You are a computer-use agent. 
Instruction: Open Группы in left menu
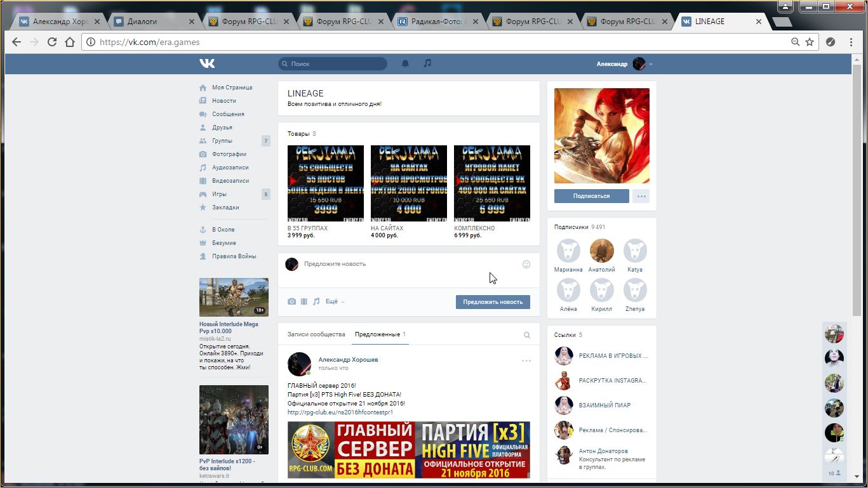tap(222, 141)
